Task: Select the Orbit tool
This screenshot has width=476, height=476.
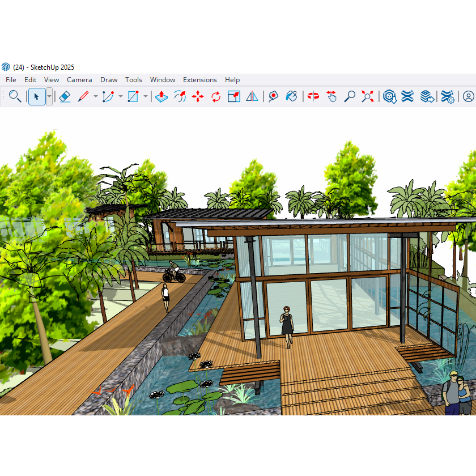Action: pos(313,96)
